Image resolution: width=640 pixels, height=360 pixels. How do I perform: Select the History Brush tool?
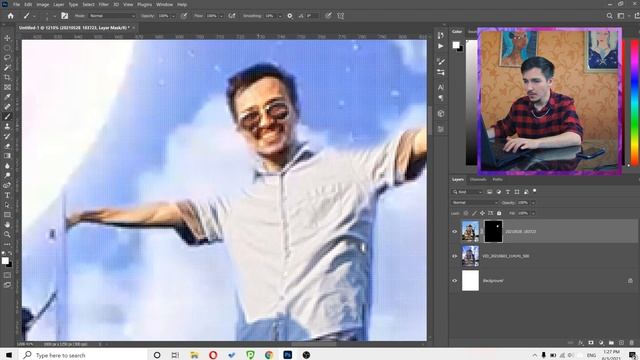pyautogui.click(x=7, y=136)
